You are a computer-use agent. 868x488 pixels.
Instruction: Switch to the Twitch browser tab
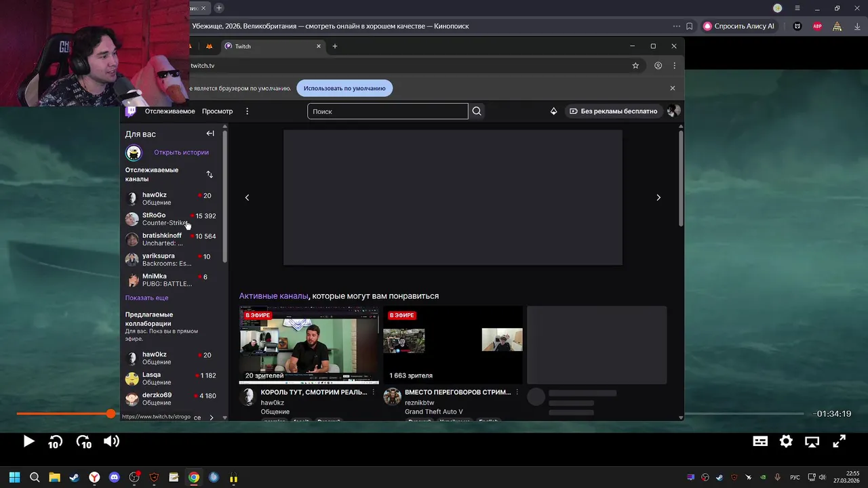(x=271, y=46)
